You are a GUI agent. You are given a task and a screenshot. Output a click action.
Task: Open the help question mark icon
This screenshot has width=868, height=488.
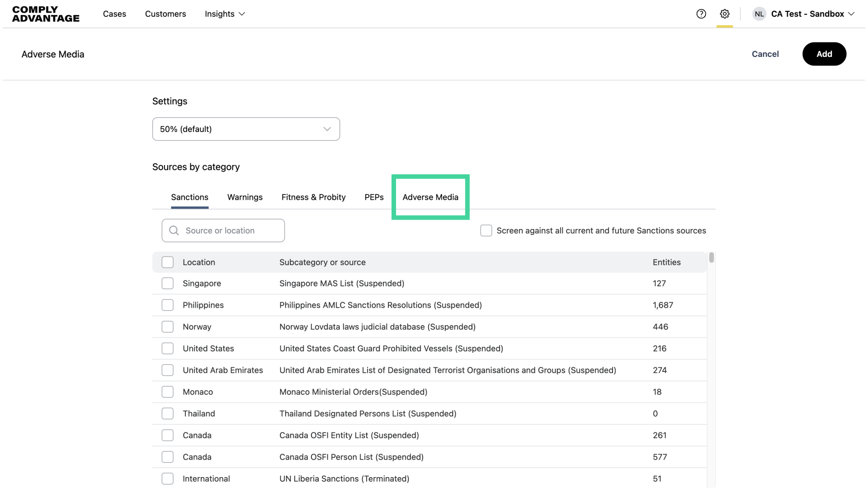(701, 14)
